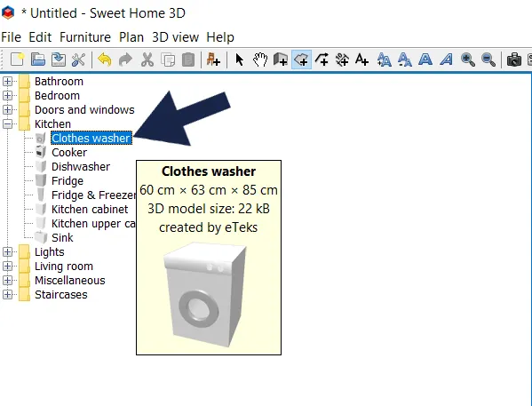This screenshot has height=406, width=532.
Task: Click the New home toolbar icon
Action: (17, 60)
